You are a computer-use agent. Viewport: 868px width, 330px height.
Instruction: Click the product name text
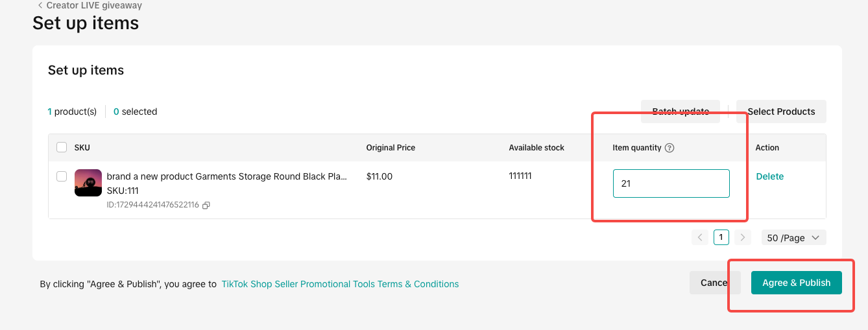pyautogui.click(x=226, y=176)
